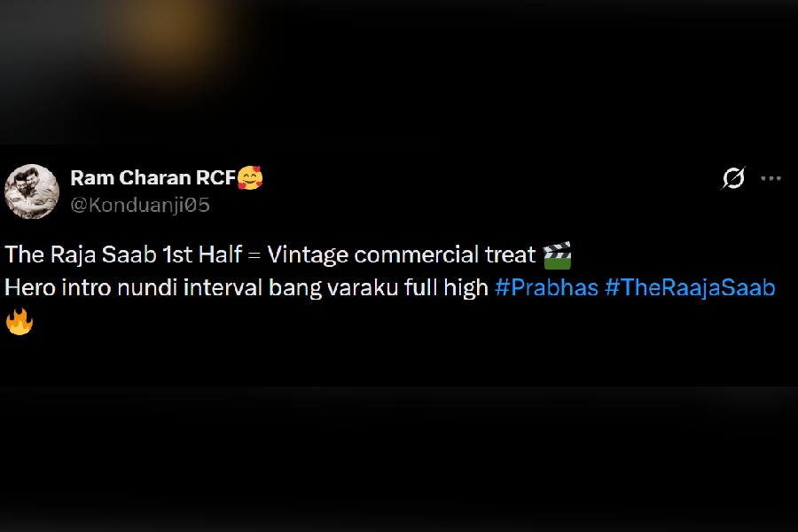Image resolution: width=798 pixels, height=532 pixels.
Task: Click the word "varaku" in the post
Action: point(363,287)
